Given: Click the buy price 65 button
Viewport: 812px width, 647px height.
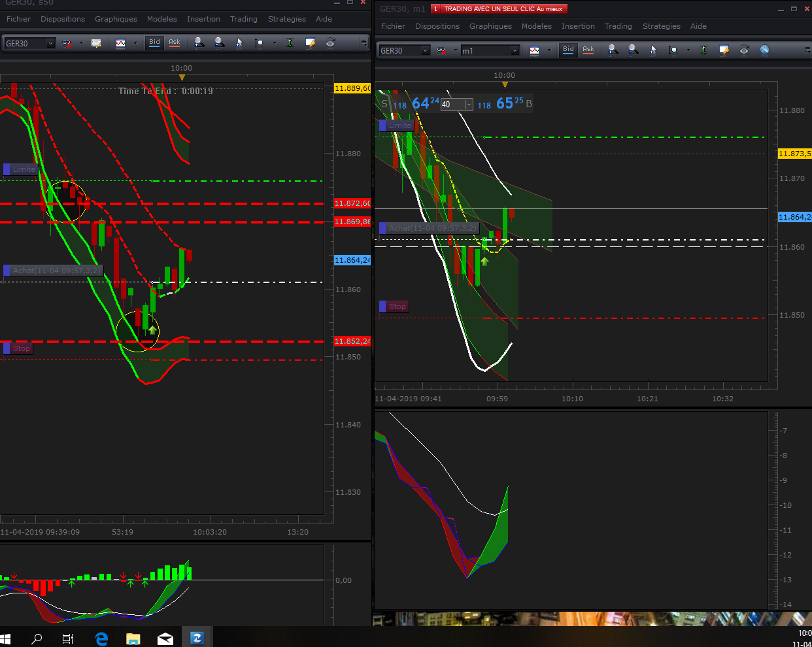Looking at the screenshot, I should point(503,103).
